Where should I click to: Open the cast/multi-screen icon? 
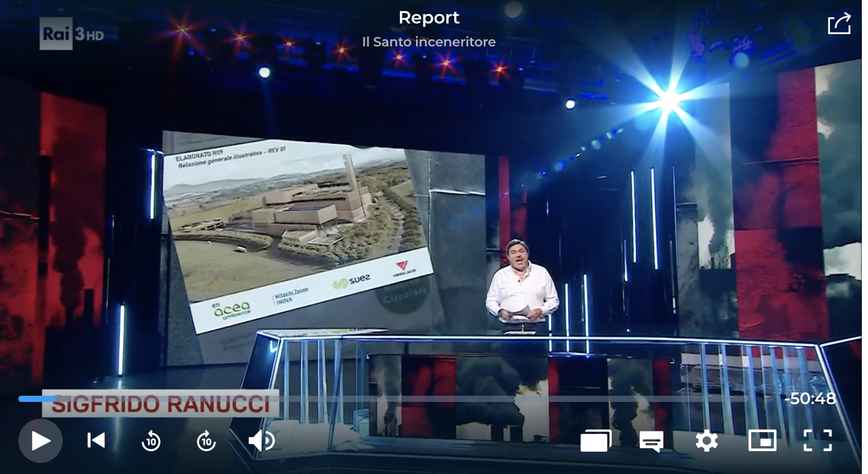pyautogui.click(x=596, y=441)
